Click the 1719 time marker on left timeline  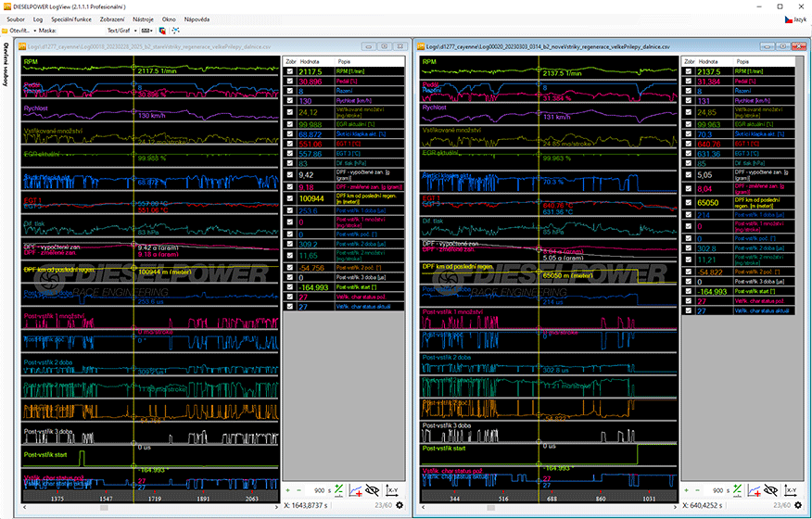click(154, 499)
